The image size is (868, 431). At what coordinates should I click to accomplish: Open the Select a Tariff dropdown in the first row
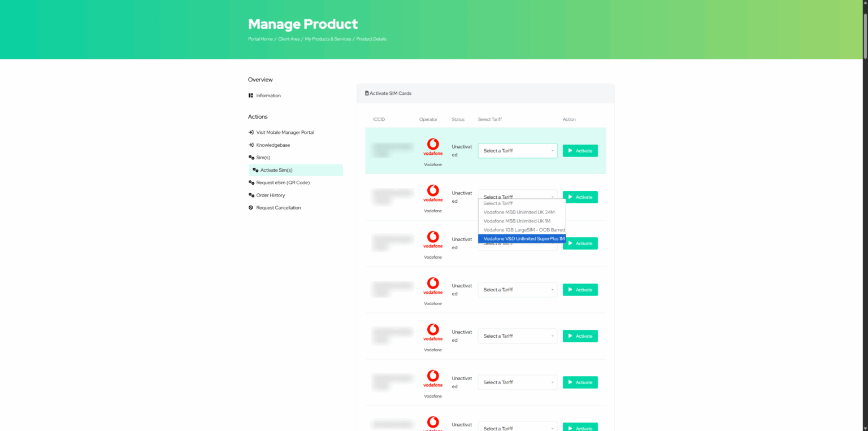coord(517,150)
